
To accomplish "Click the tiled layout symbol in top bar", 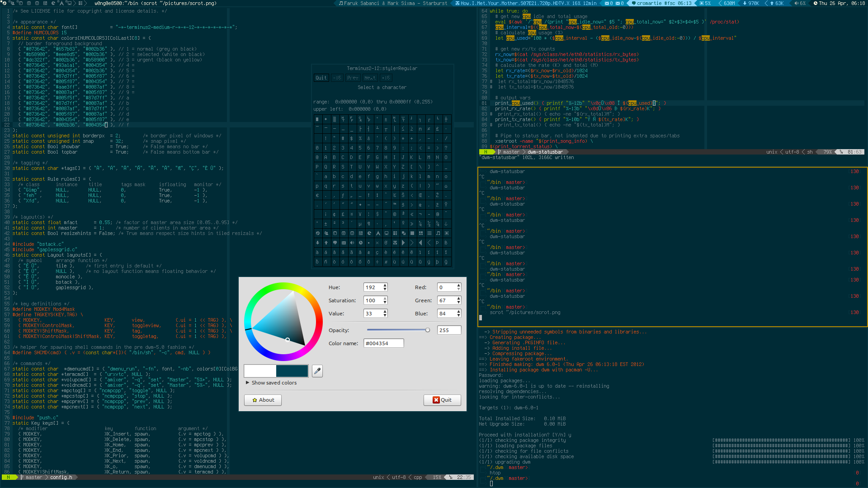I will (x=80, y=3).
